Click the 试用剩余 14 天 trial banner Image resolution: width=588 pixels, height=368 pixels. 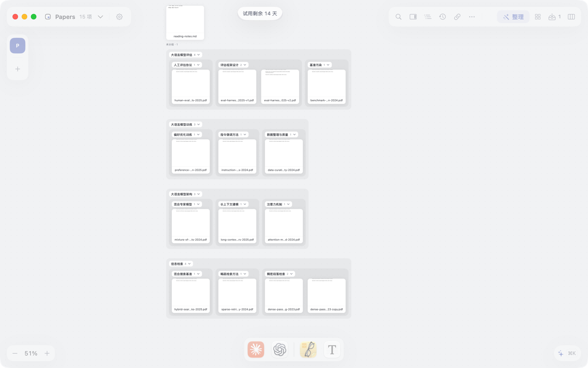(x=260, y=13)
